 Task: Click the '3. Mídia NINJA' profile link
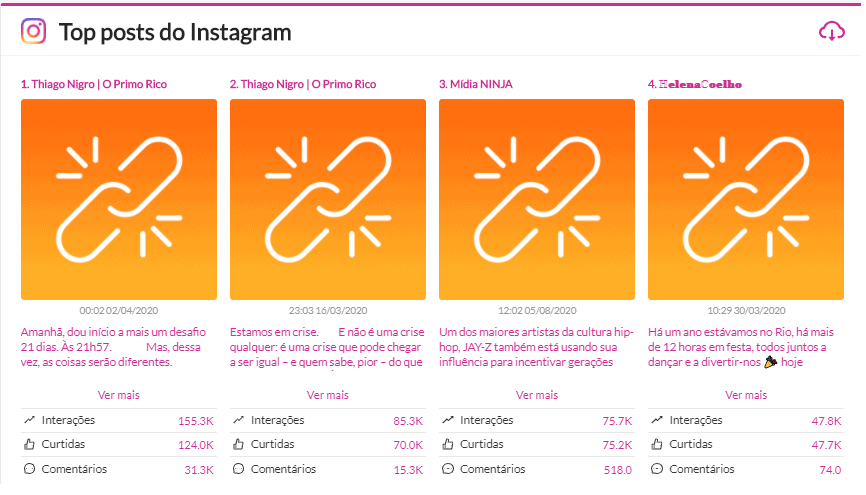(476, 84)
